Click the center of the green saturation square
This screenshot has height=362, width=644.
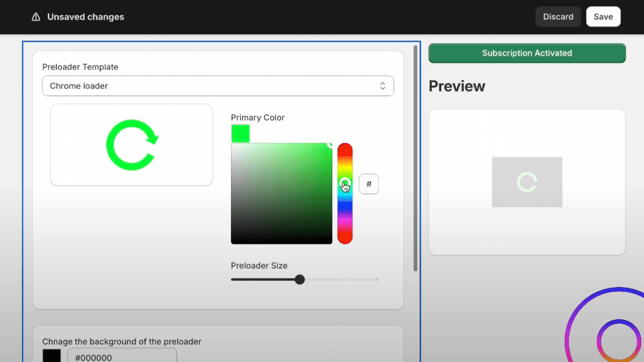coord(281,193)
